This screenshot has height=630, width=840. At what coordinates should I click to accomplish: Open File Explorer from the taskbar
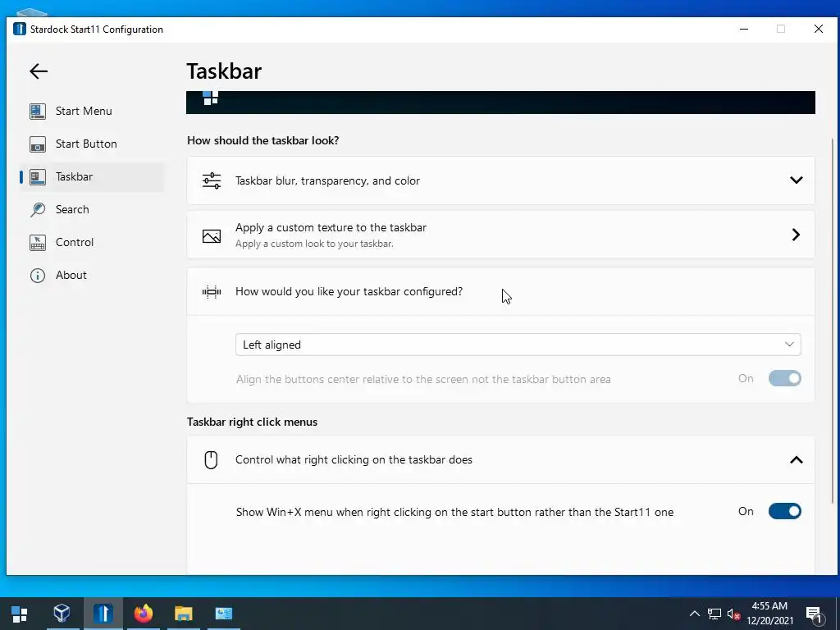[183, 613]
